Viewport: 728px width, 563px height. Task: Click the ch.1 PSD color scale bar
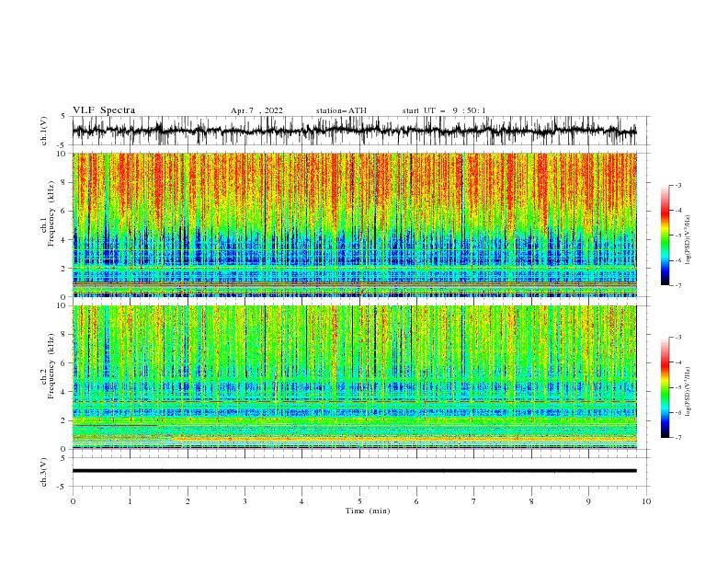[665, 235]
